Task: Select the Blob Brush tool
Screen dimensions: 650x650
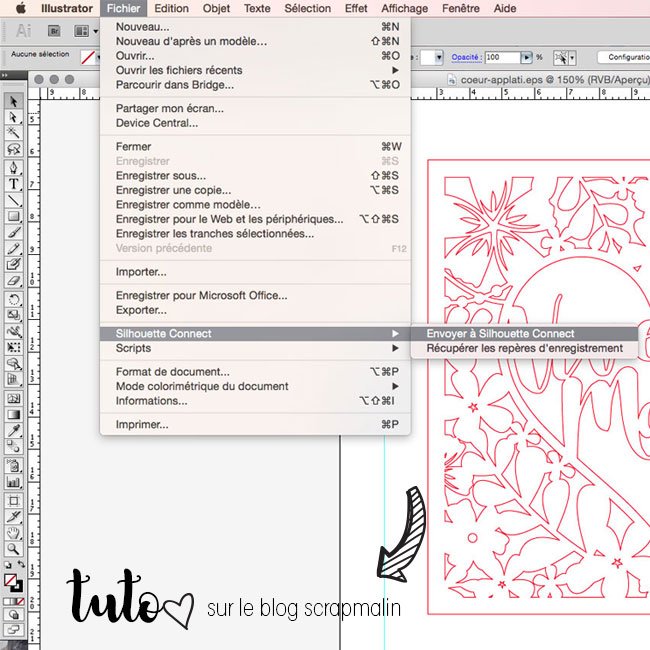Action: tap(13, 264)
